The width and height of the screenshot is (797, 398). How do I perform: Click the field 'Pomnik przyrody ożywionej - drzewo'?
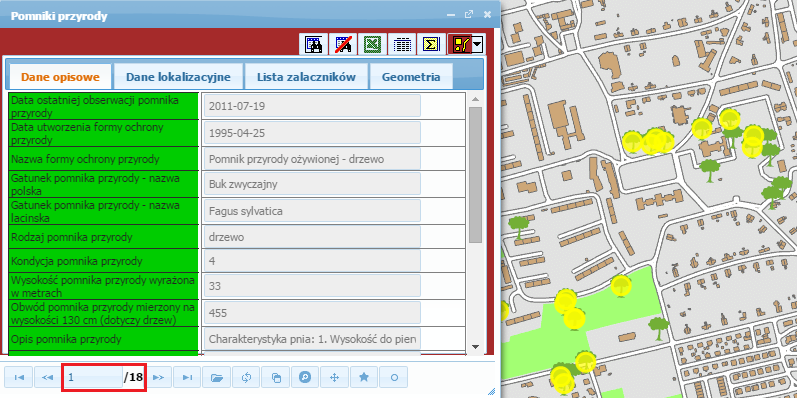click(x=312, y=159)
